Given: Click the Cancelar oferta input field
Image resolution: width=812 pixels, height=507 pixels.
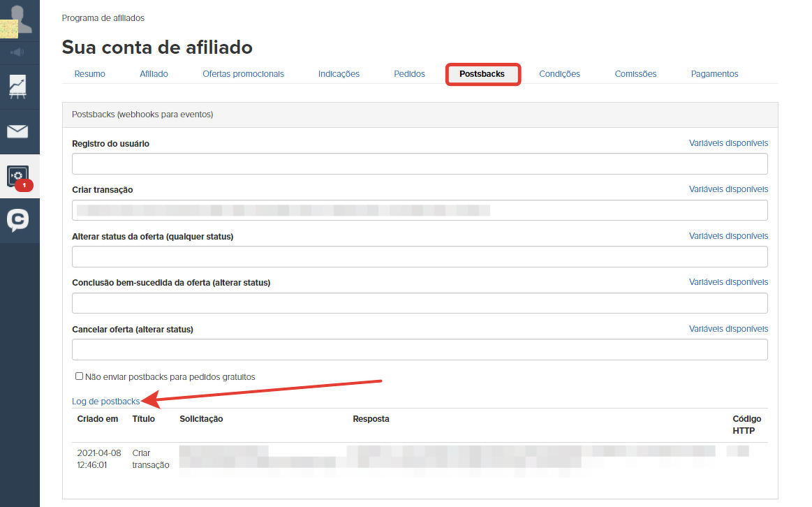Looking at the screenshot, I should 420,349.
